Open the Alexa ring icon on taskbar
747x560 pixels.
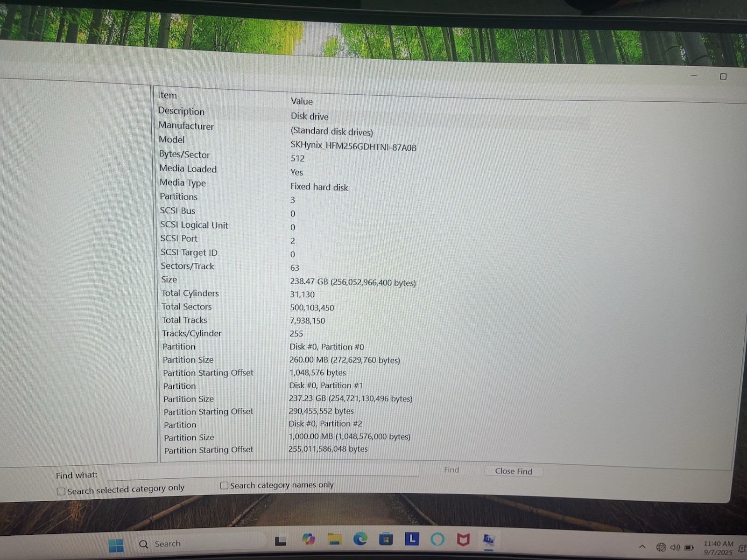pyautogui.click(x=437, y=539)
